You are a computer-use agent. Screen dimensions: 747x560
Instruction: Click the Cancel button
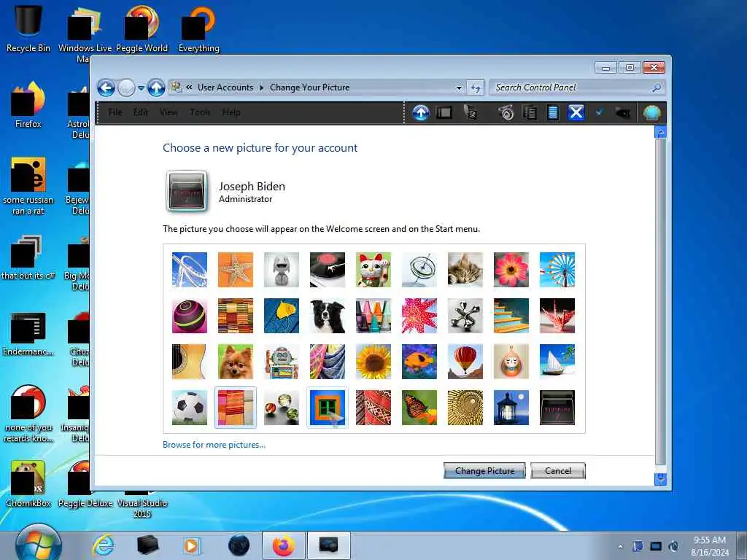(x=558, y=471)
